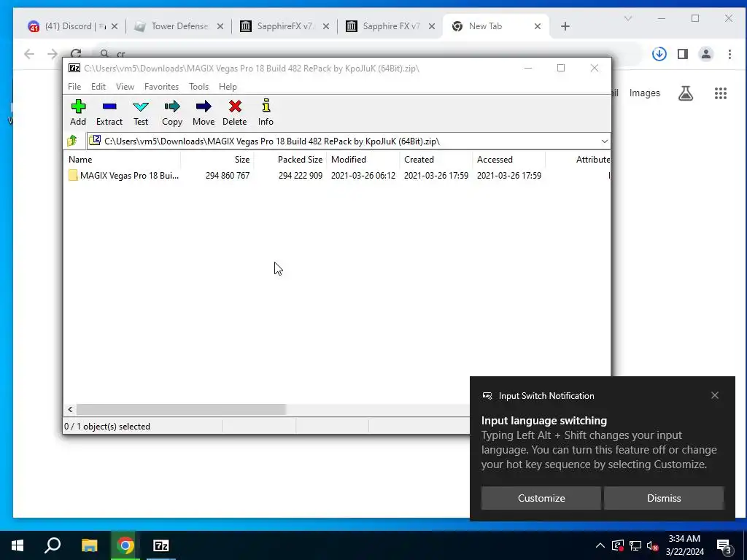Click Chrome's forward arrow
The image size is (747, 560).
53,54
